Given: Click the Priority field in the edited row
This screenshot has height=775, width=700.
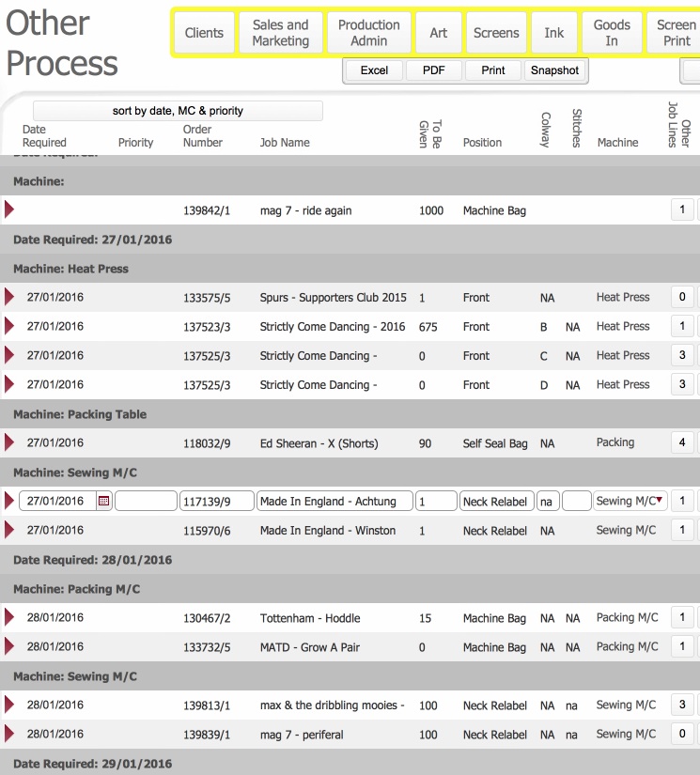Looking at the screenshot, I should [x=146, y=502].
